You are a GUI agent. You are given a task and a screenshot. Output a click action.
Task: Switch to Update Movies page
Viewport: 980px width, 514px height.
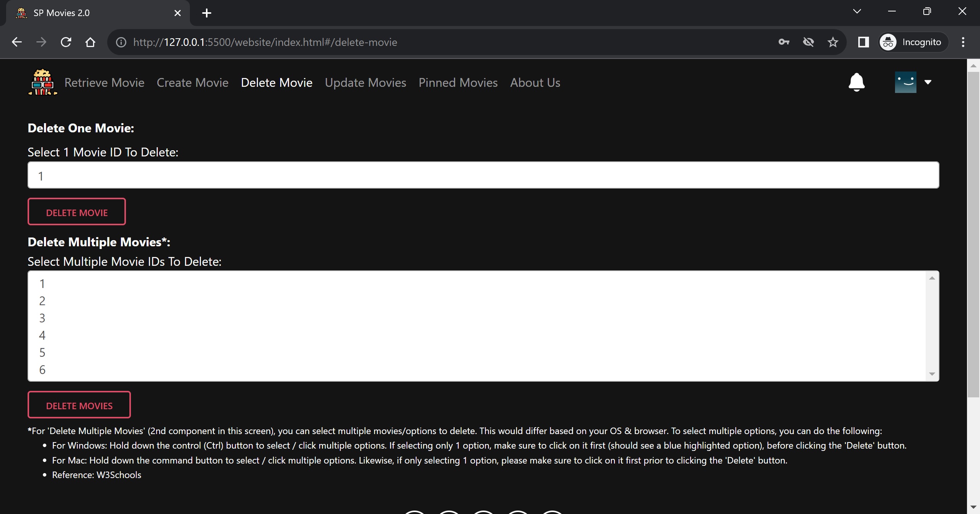click(365, 83)
